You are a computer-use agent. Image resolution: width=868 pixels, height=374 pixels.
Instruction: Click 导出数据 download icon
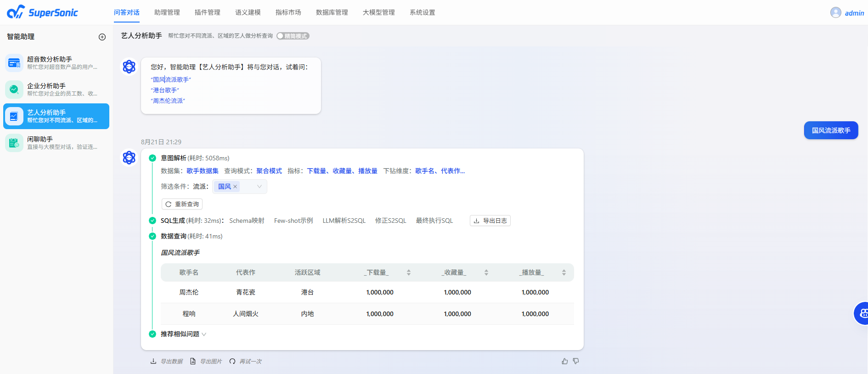tap(153, 361)
